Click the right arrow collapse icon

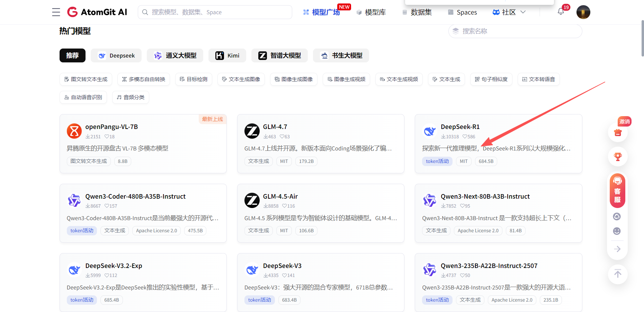[617, 249]
